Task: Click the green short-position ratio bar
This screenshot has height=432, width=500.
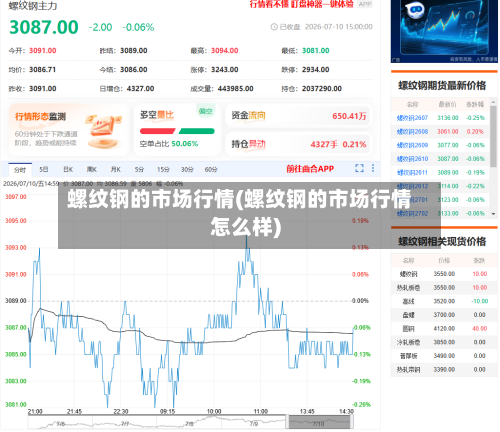Action: pos(197,131)
